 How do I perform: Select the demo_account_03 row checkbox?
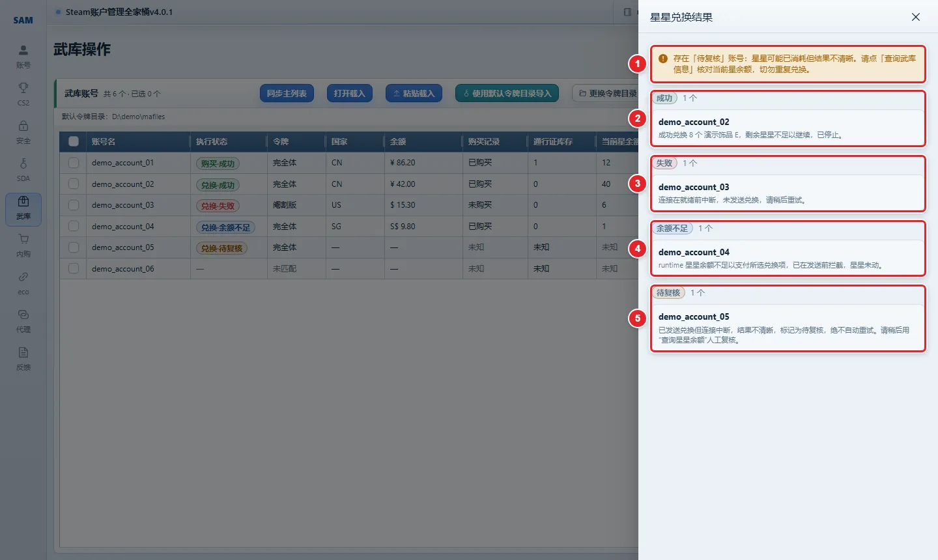coord(74,205)
